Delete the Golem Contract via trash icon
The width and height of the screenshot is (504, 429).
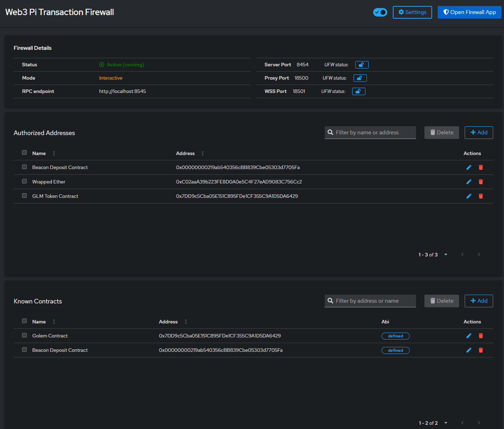pos(481,336)
